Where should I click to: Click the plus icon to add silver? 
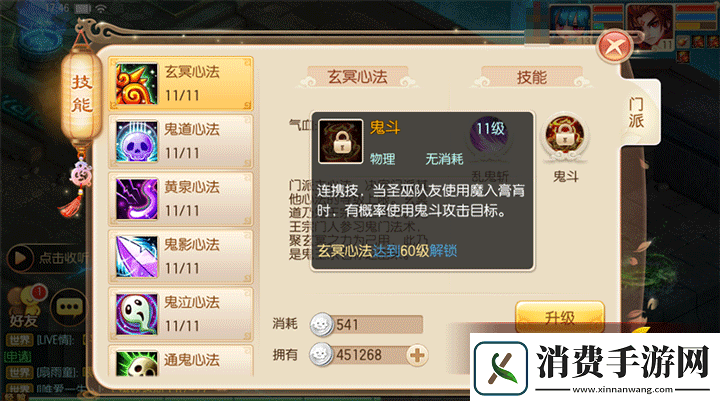(x=417, y=355)
